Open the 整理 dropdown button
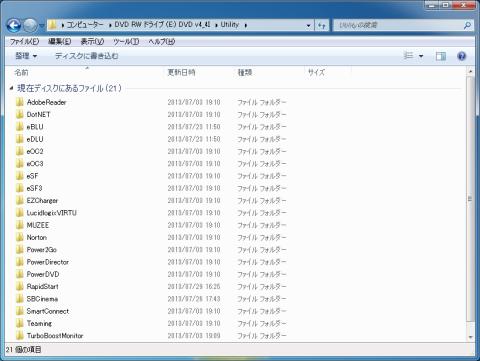The image size is (480, 361). (26, 56)
